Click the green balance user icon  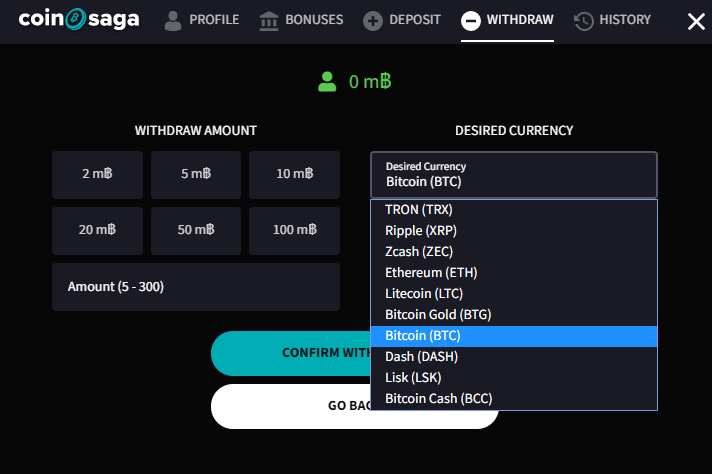click(x=327, y=82)
